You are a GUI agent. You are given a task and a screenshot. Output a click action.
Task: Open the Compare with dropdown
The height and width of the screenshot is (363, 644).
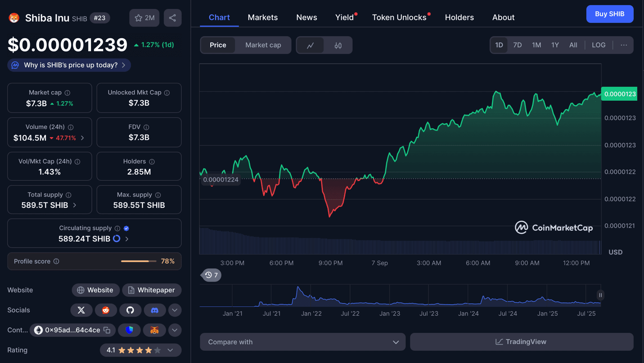click(x=303, y=342)
